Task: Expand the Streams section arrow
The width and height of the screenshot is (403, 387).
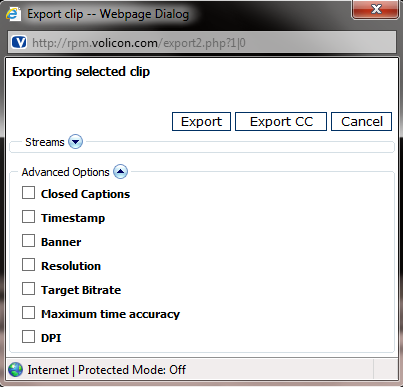Action: pyautogui.click(x=75, y=142)
